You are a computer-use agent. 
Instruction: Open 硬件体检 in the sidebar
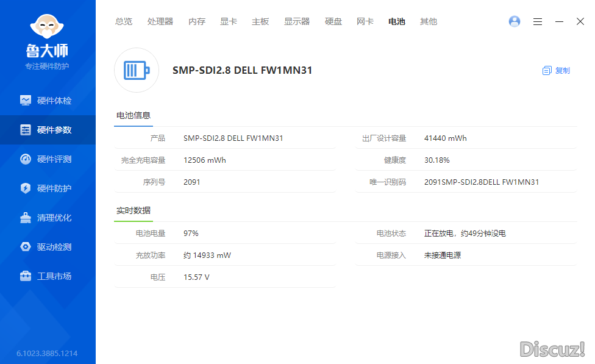54,101
